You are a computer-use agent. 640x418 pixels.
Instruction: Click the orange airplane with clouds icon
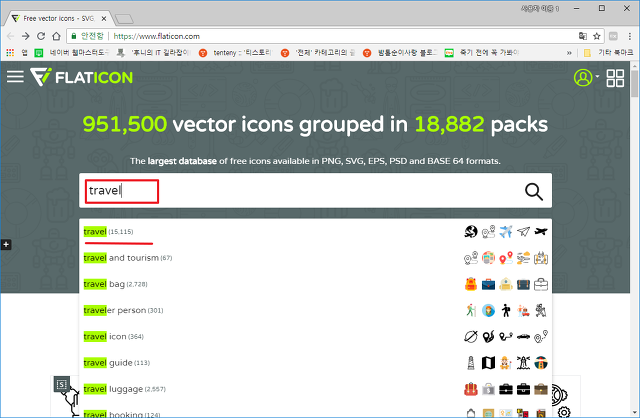pos(523,258)
